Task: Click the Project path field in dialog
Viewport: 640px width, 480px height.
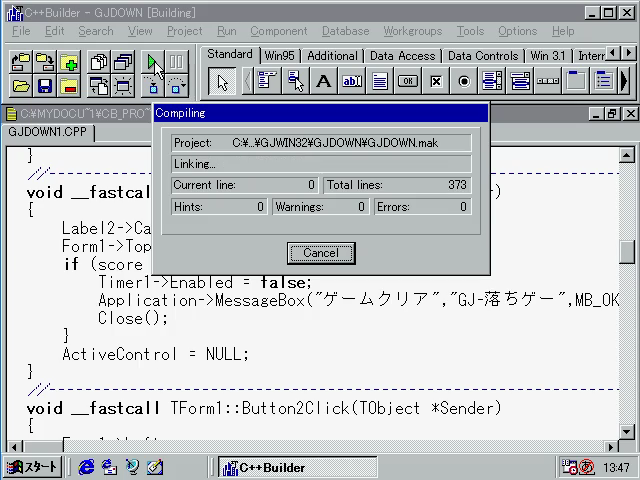Action: point(321,143)
